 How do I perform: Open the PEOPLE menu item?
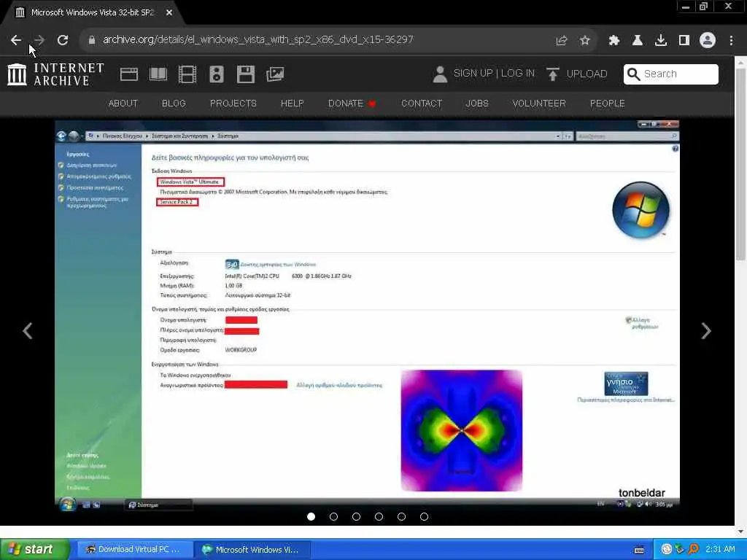pyautogui.click(x=607, y=104)
